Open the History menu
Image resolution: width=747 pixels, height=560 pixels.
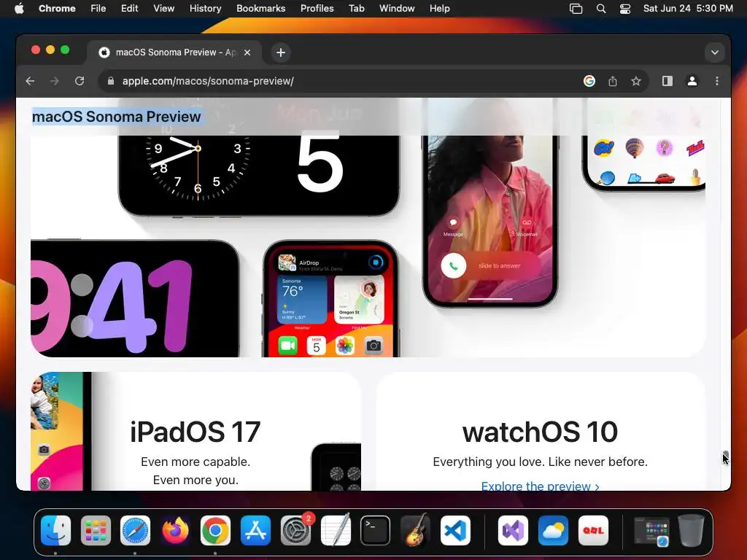pyautogui.click(x=205, y=9)
